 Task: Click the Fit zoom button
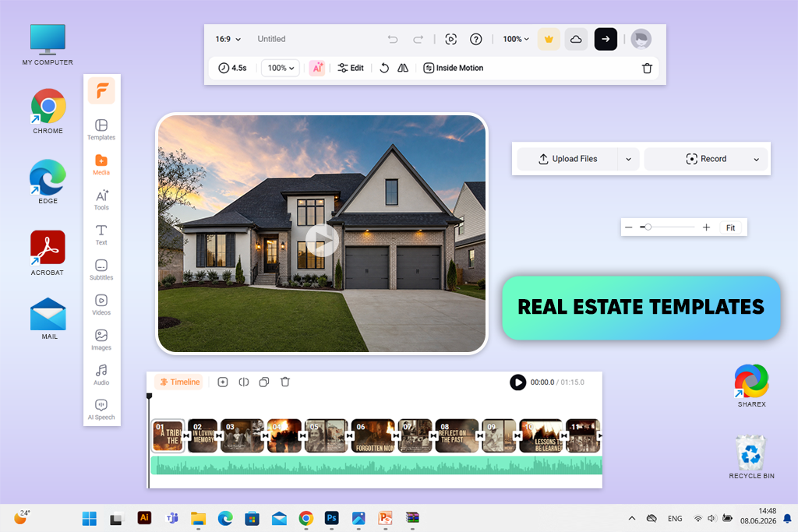coord(730,228)
